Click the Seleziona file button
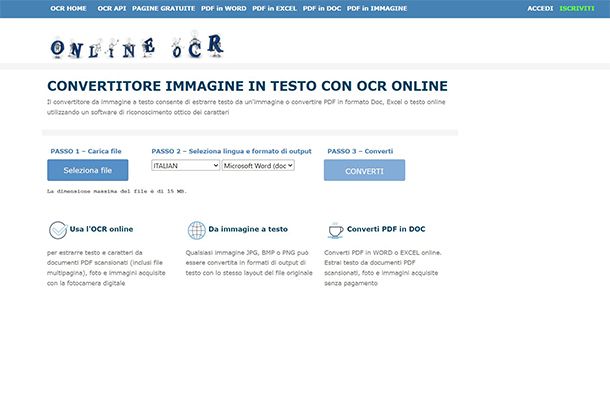The image size is (610, 406). coord(88,170)
